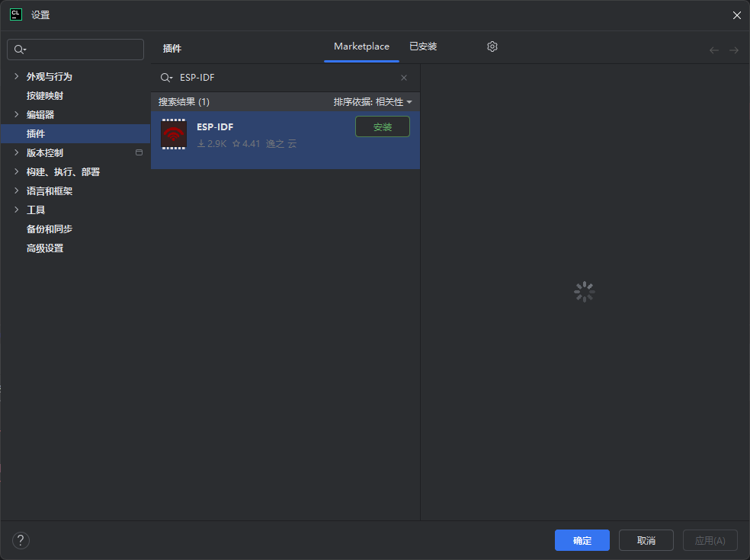750x560 pixels.
Task: Click the CLion logo in title bar
Action: pyautogui.click(x=16, y=14)
